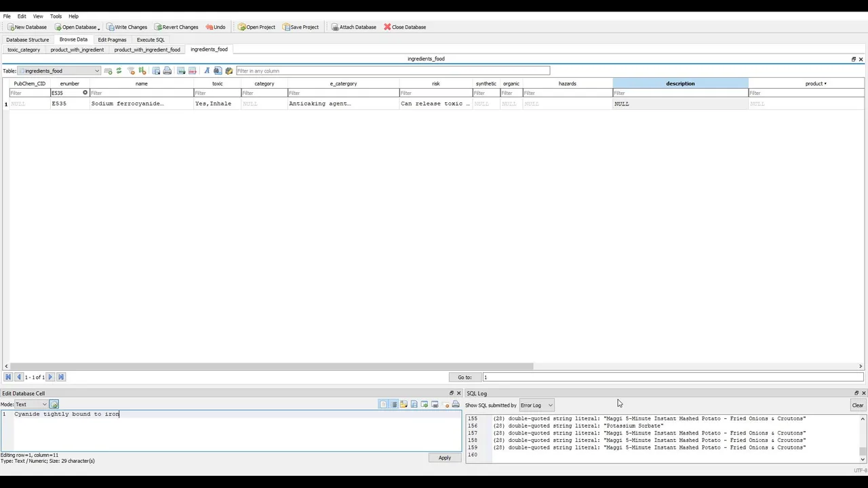Click the Open Project toolbar button

coord(256,27)
